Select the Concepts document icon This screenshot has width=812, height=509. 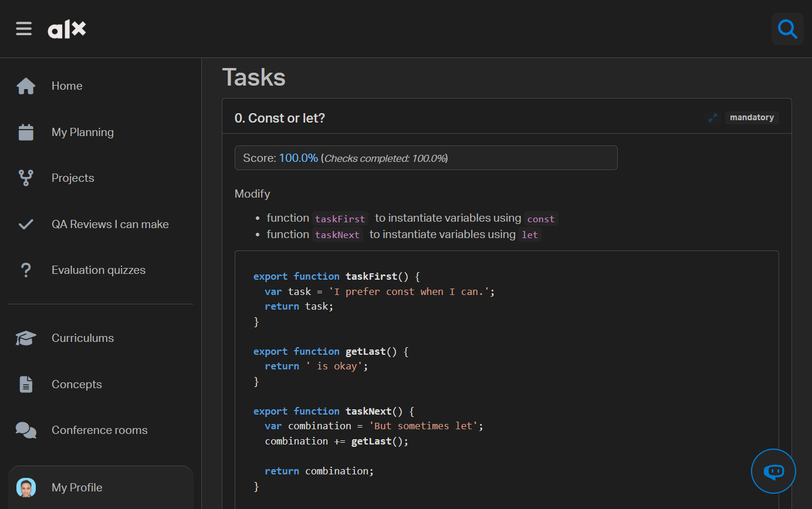[x=26, y=384]
